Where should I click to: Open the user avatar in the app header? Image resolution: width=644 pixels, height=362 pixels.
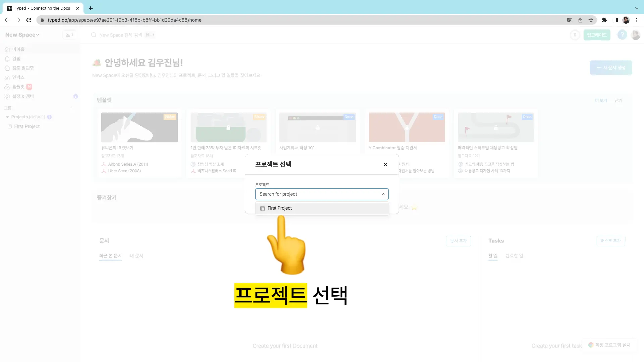point(635,35)
